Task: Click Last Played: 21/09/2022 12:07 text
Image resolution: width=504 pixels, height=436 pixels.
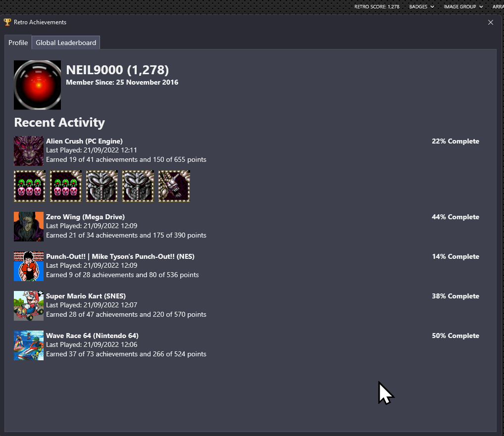Action: click(x=92, y=305)
